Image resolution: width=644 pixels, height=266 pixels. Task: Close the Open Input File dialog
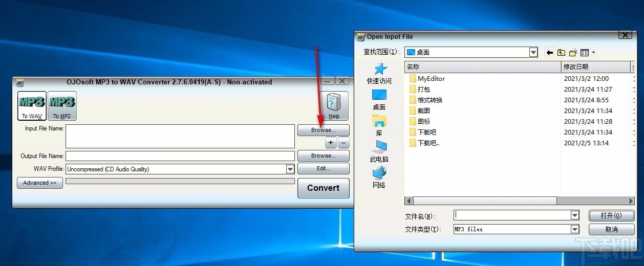(x=625, y=35)
